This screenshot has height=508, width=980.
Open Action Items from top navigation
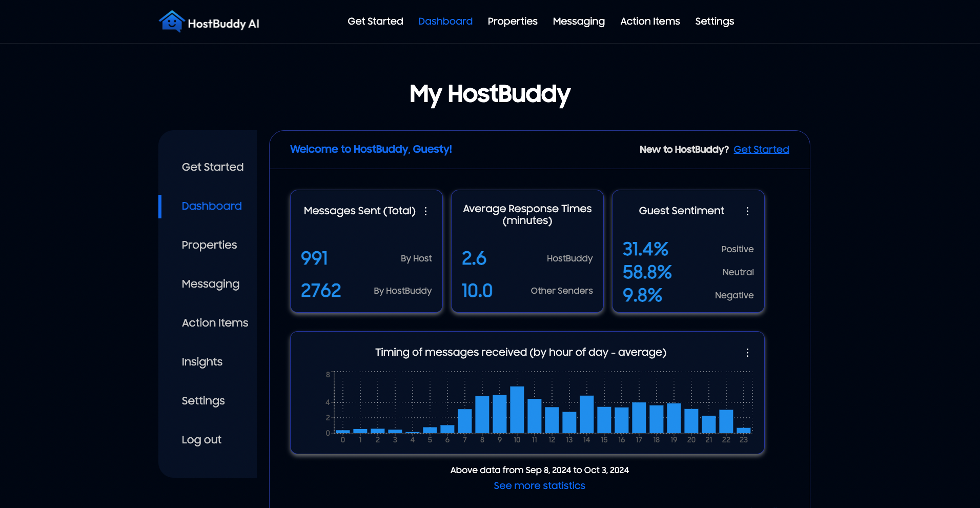650,22
